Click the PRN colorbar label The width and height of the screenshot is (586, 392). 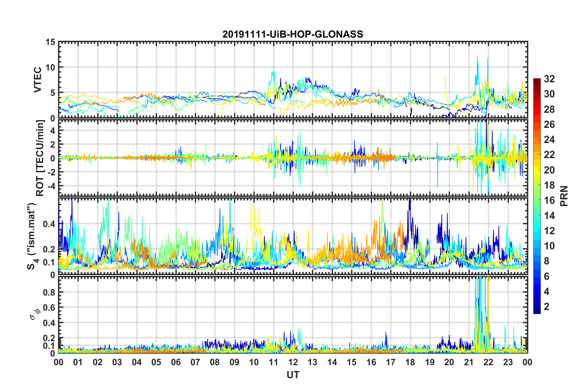pyautogui.click(x=564, y=196)
